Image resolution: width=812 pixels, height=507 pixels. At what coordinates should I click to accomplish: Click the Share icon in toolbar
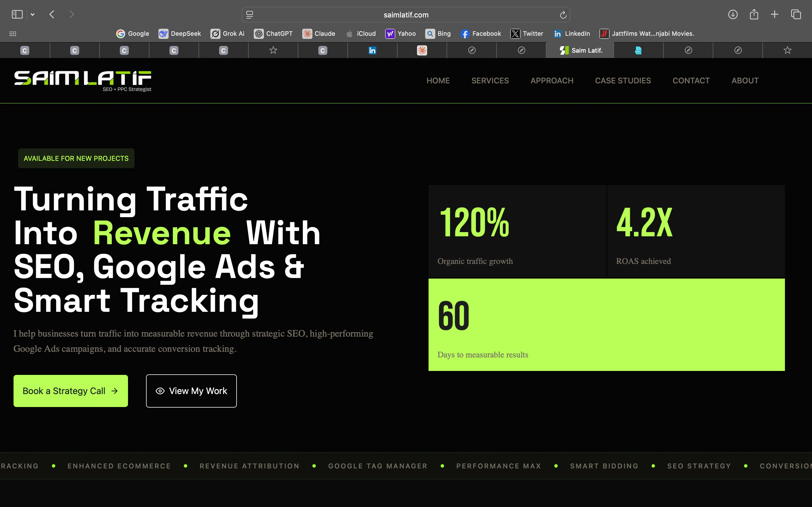pos(754,14)
